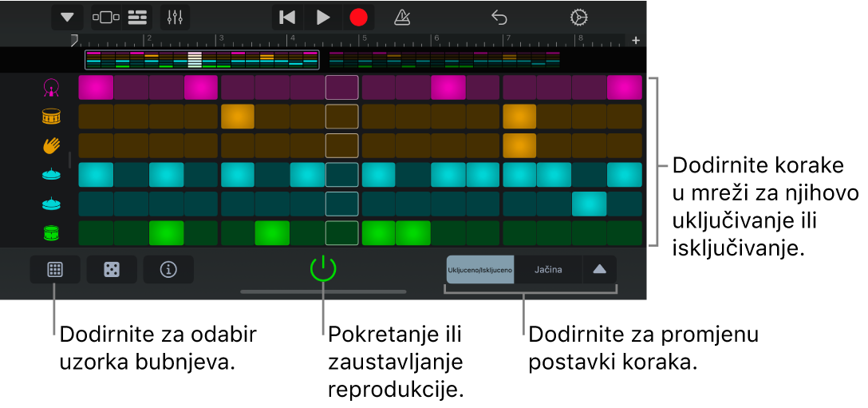Turn off third step in green tom row
868x408 pixels.
point(166,233)
